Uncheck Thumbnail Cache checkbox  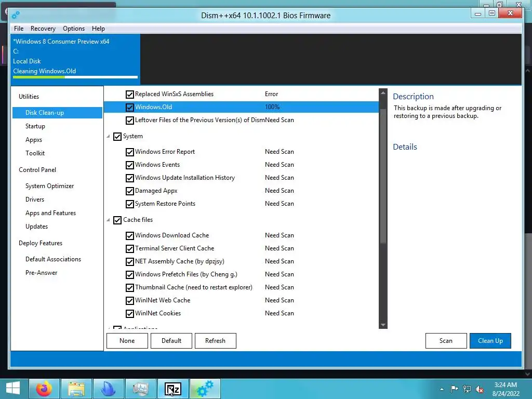coord(129,287)
